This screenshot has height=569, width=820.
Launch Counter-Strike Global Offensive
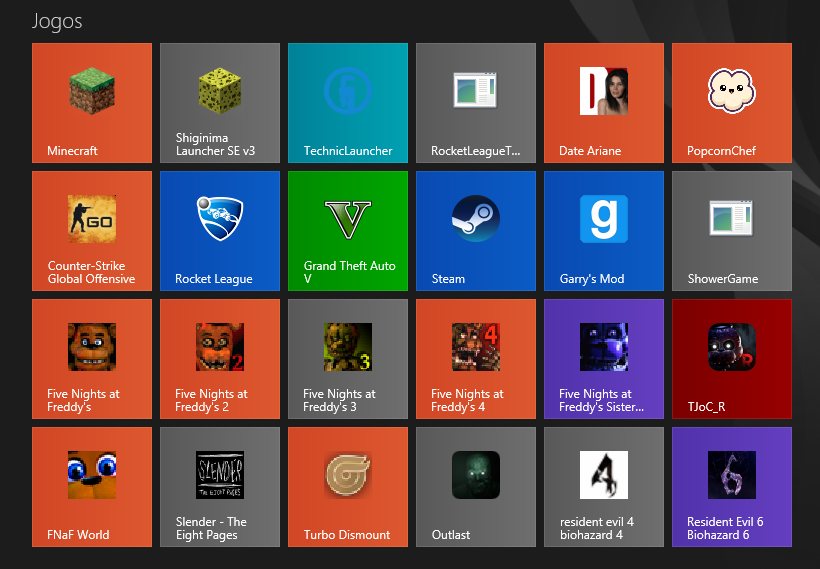[92, 231]
